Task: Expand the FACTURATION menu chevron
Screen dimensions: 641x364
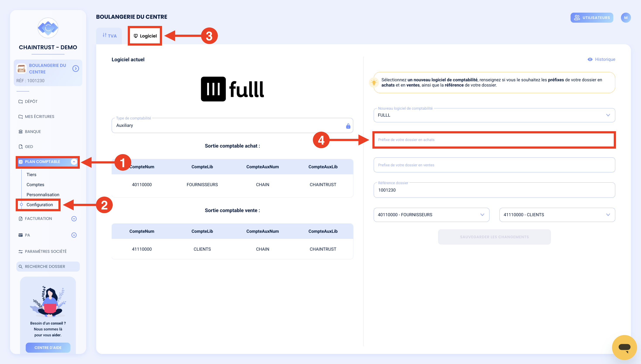Action: (x=74, y=218)
